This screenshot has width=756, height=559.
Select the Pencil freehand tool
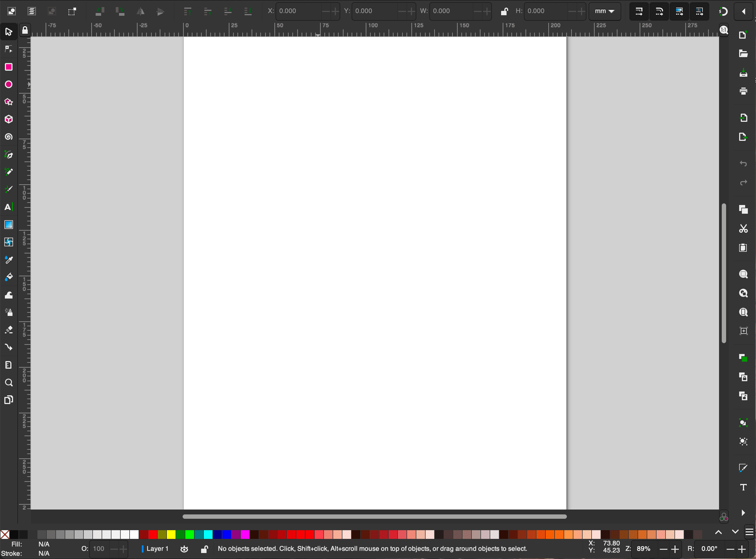[9, 172]
